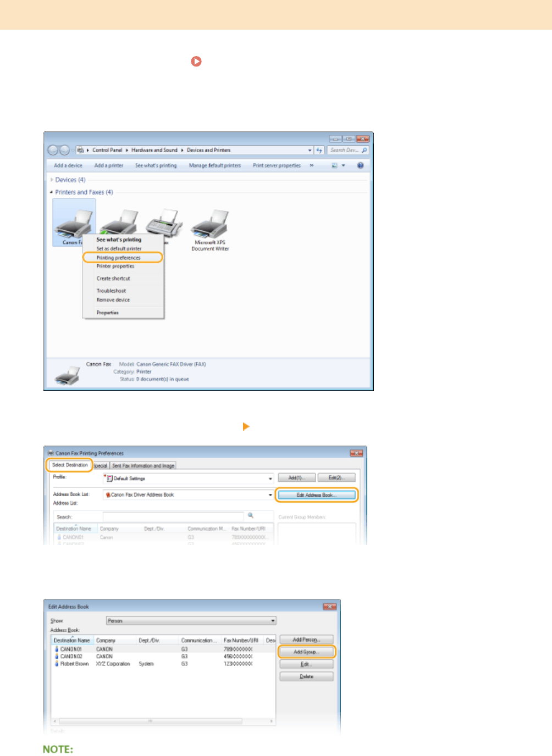
Task: Click the refresh button beside address bar
Action: tap(319, 150)
